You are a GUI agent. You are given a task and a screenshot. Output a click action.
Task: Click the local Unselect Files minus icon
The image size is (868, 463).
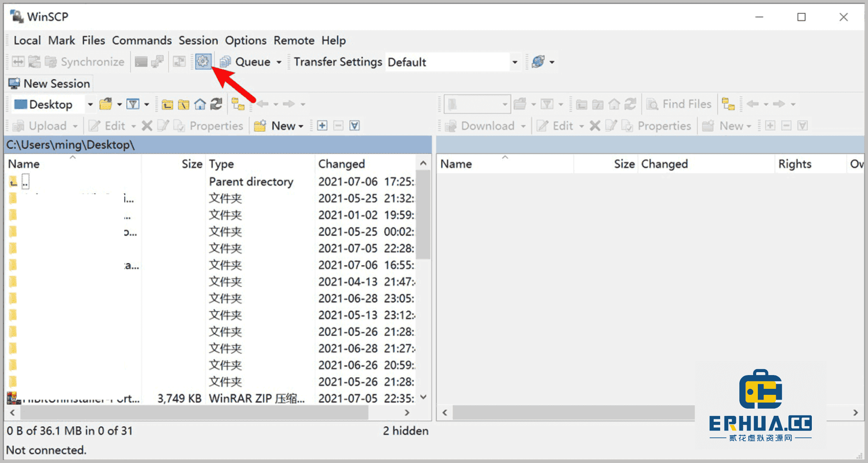click(338, 126)
